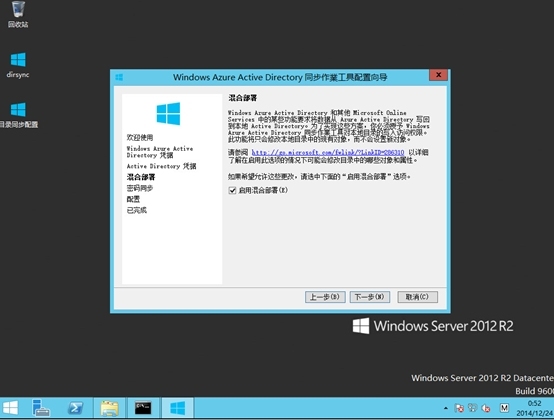
Task: Select the 欢迎使用 wizard step
Action: point(140,137)
